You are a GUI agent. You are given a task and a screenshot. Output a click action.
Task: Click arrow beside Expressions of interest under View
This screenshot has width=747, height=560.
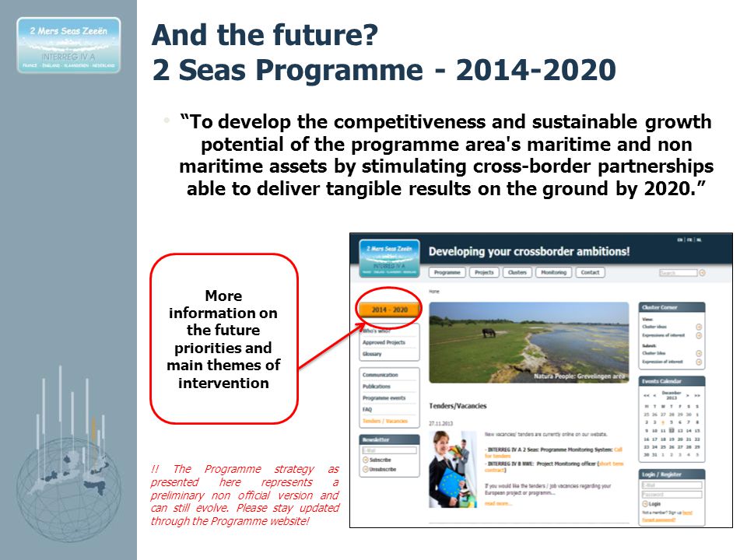pos(699,336)
